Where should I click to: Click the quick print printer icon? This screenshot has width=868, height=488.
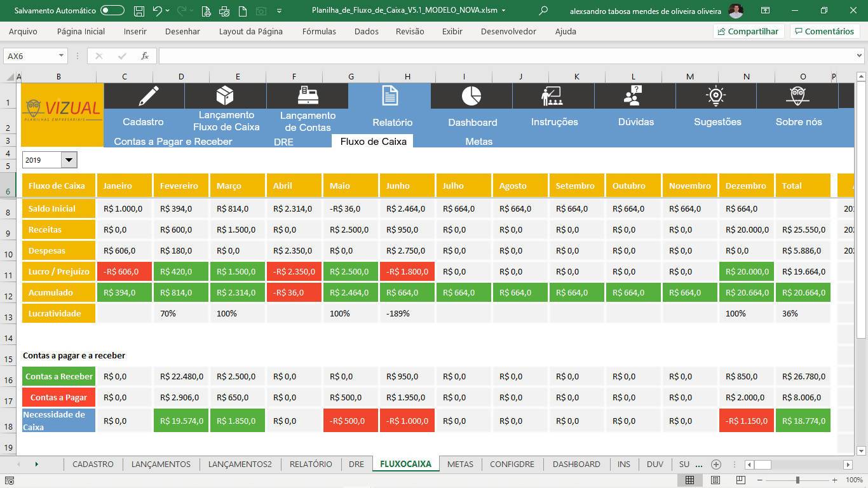point(224,11)
